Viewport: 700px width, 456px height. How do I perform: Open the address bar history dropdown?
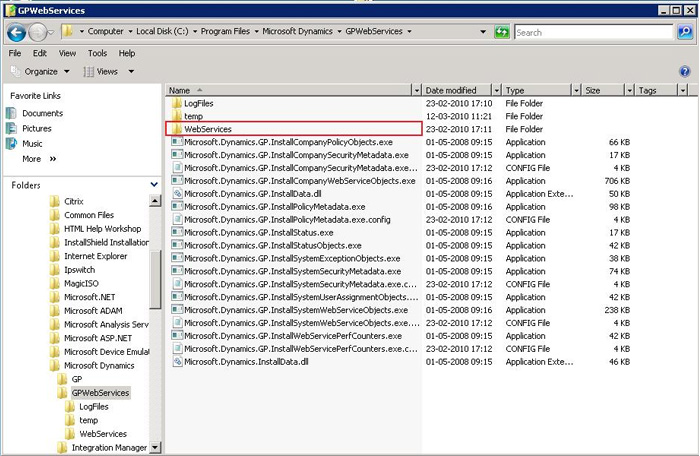pyautogui.click(x=483, y=32)
